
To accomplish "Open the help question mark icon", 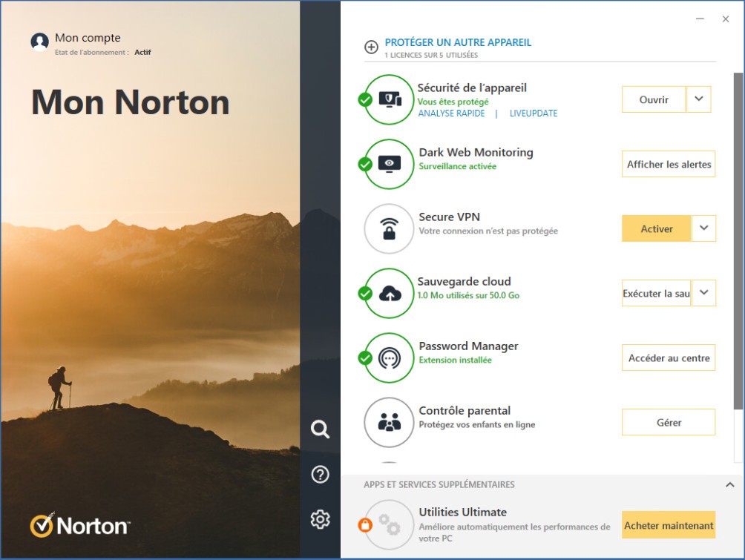I will (x=321, y=474).
